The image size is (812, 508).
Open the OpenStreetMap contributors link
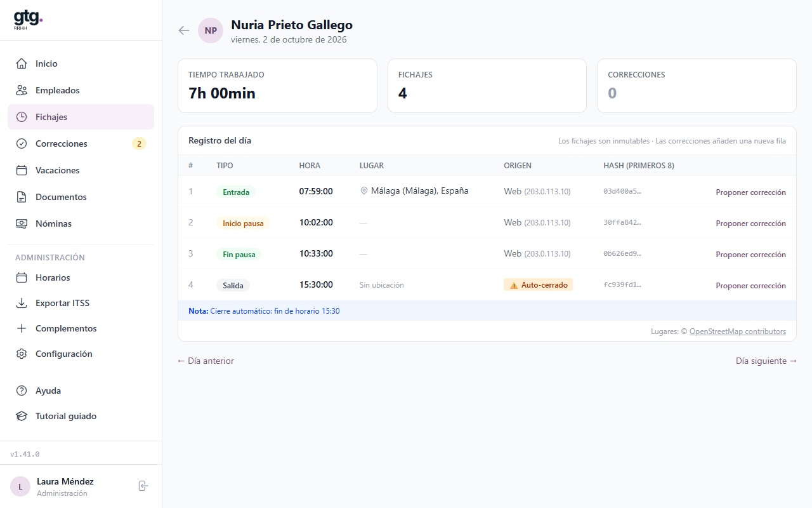[738, 331]
